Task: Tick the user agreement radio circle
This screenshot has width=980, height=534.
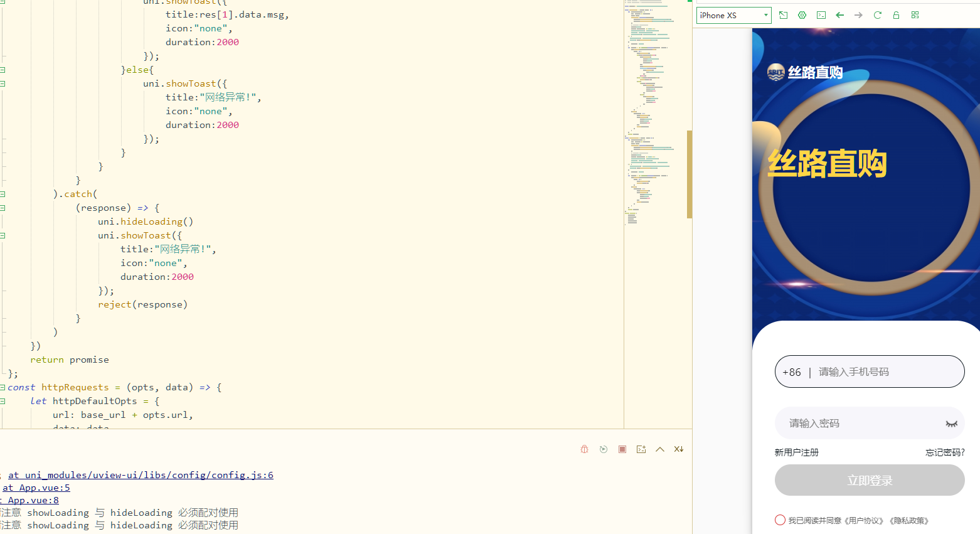Action: [780, 520]
